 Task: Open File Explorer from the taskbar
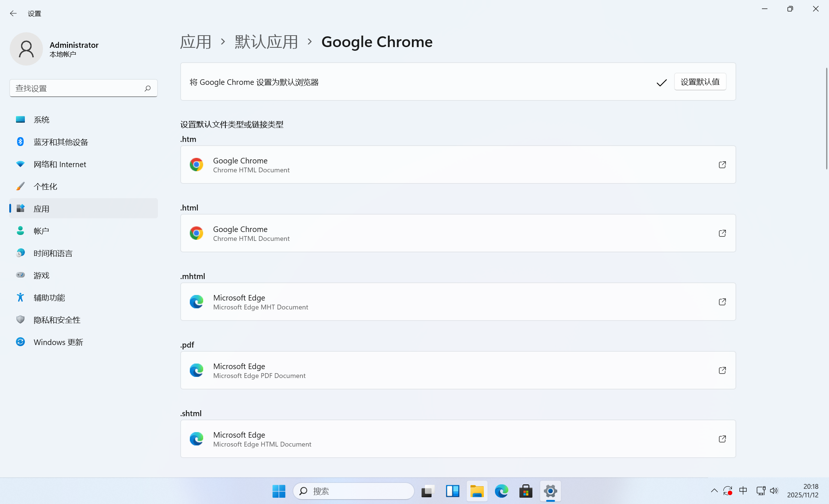tap(477, 491)
